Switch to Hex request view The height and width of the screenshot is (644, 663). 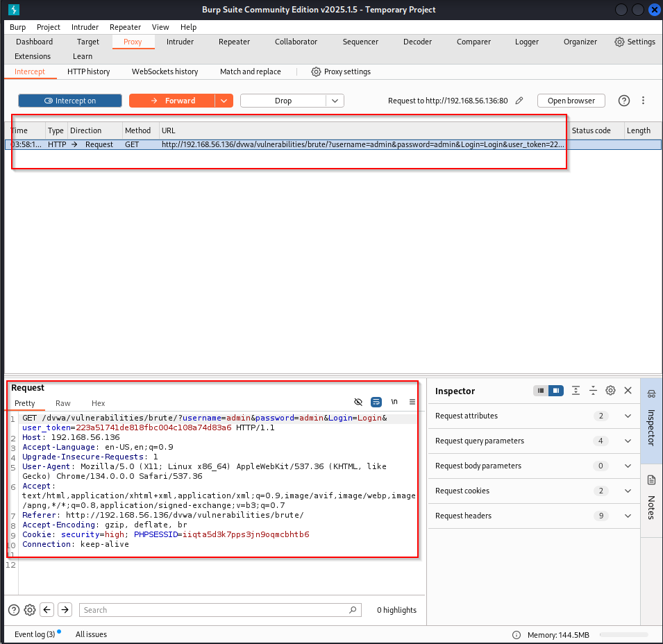[98, 403]
